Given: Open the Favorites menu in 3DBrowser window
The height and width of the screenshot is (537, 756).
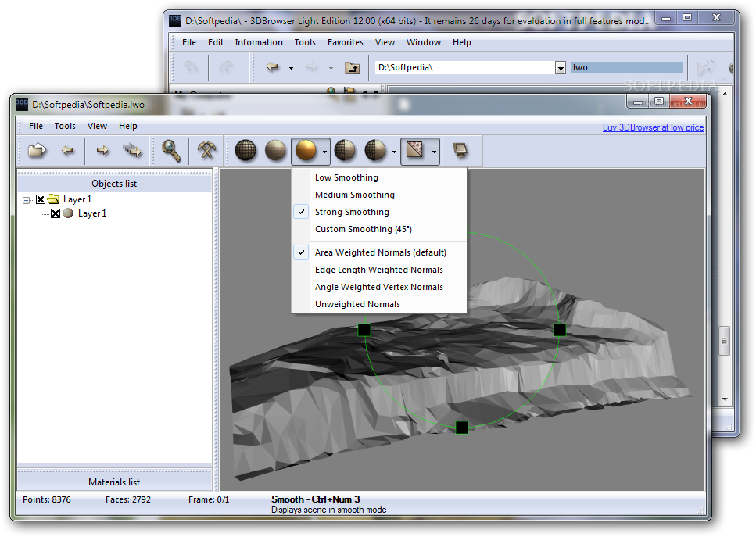Looking at the screenshot, I should point(346,42).
